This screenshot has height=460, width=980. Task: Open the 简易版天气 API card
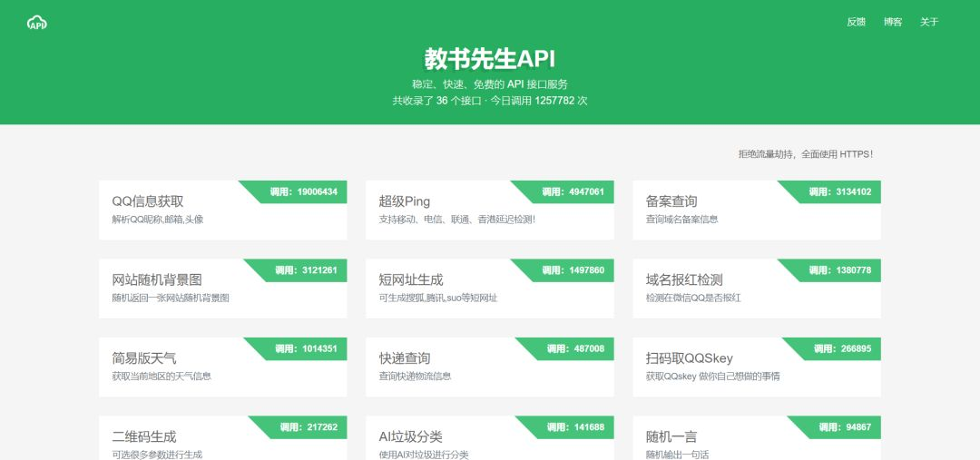coord(222,367)
